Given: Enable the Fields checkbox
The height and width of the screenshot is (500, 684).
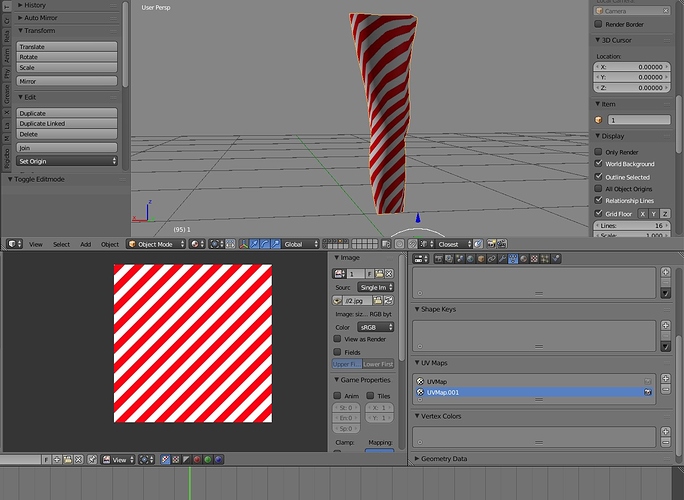Looking at the screenshot, I should pyautogui.click(x=337, y=352).
